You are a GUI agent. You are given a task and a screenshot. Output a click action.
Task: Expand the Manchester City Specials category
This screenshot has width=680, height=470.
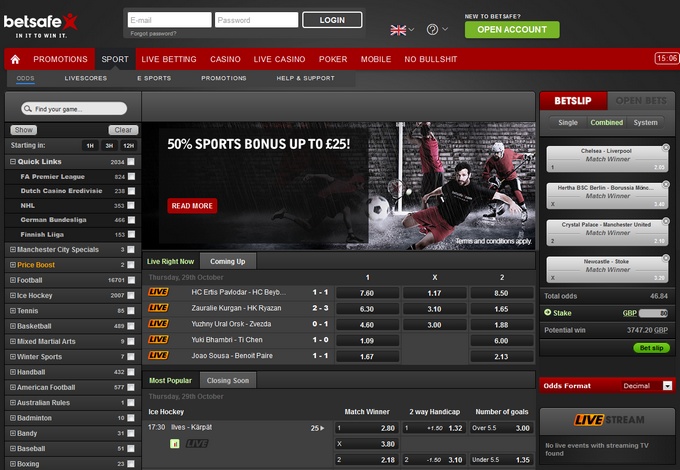coord(13,250)
